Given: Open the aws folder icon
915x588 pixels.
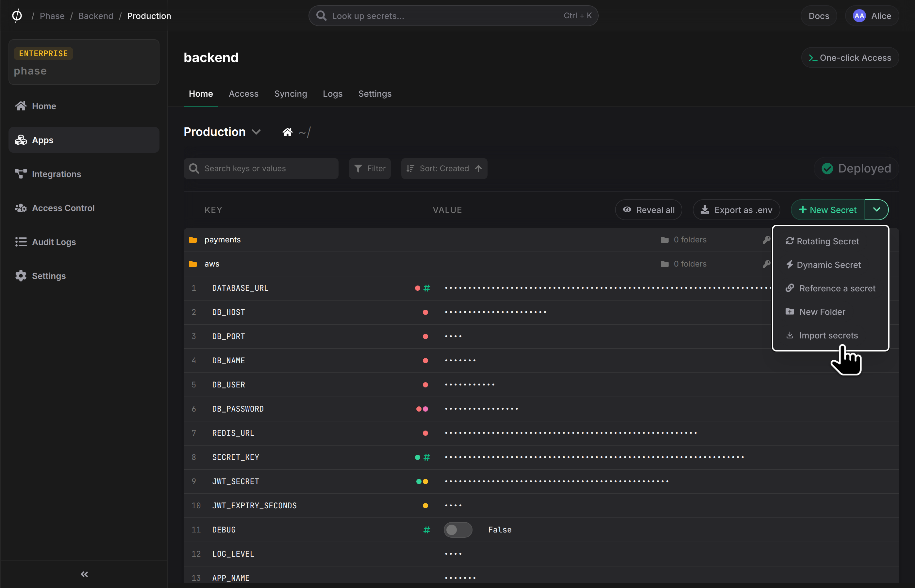Looking at the screenshot, I should tap(193, 264).
